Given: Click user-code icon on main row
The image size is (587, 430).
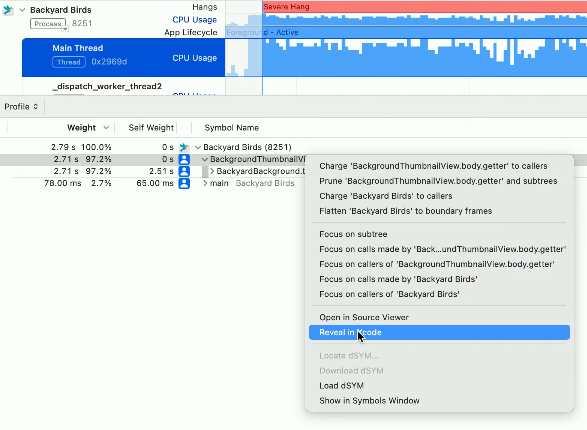Looking at the screenshot, I should (184, 183).
